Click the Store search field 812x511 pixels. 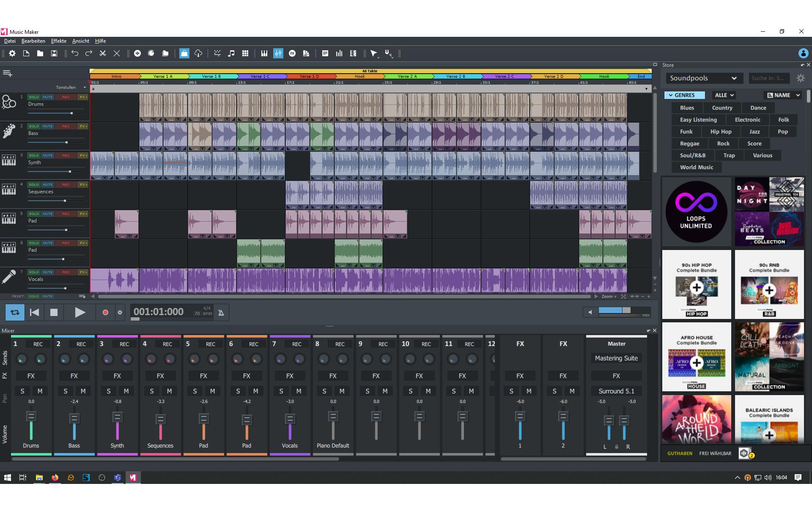point(769,78)
